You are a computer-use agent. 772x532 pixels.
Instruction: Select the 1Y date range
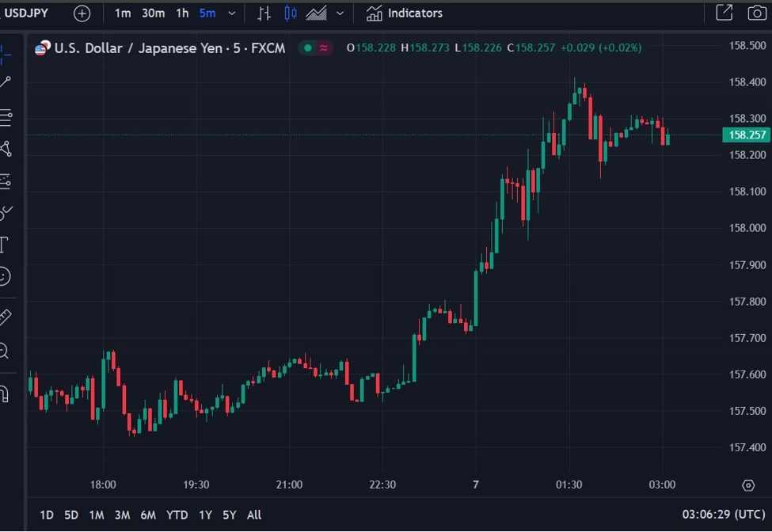[205, 515]
